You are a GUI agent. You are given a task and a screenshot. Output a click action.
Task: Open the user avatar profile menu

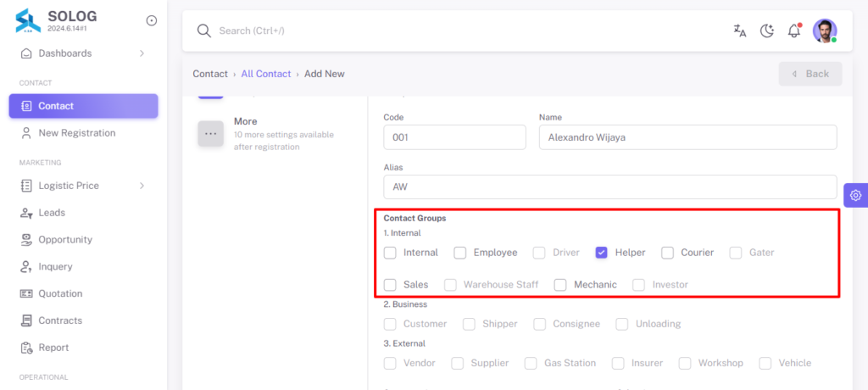(x=825, y=31)
